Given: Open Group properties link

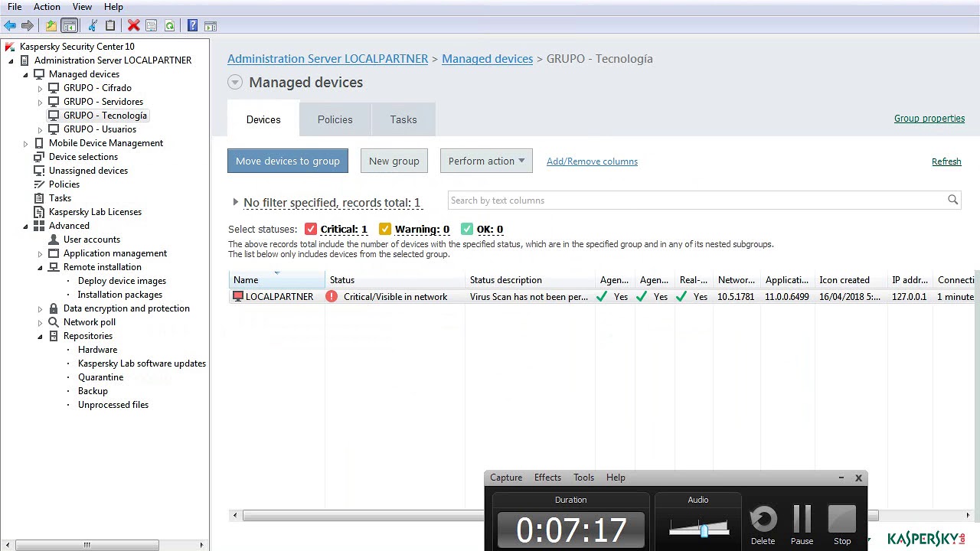Looking at the screenshot, I should click(929, 119).
